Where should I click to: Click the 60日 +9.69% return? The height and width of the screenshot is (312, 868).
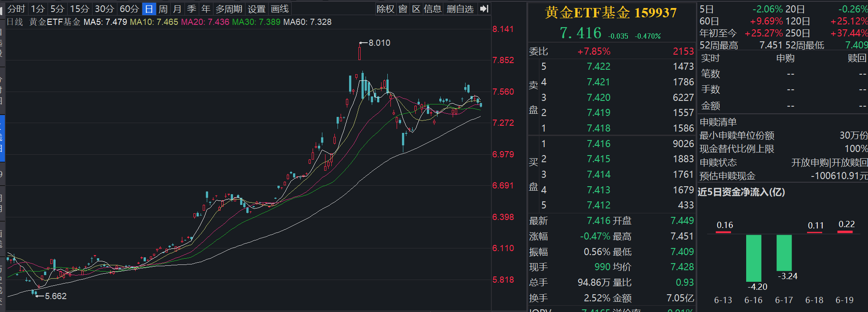[767, 21]
